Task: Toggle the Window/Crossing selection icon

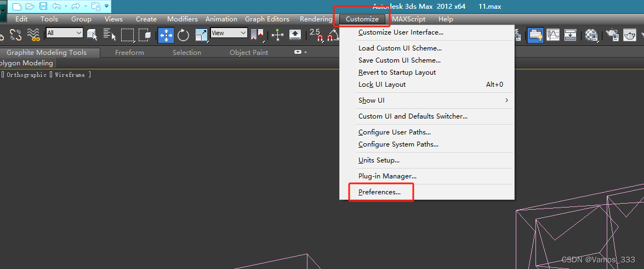Action: 145,35
